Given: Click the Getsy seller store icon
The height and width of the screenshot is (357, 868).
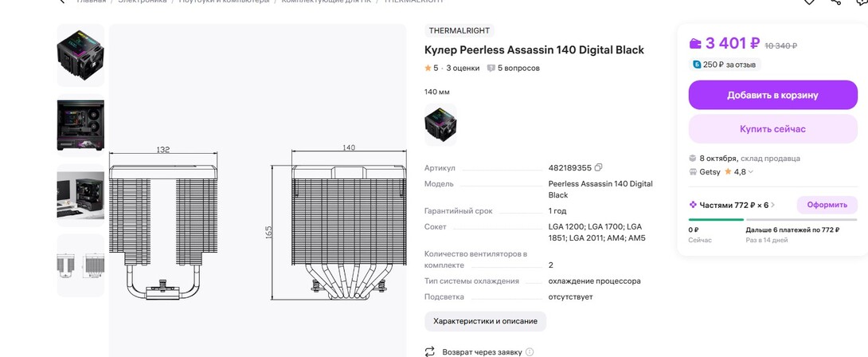Looking at the screenshot, I should (x=693, y=172).
